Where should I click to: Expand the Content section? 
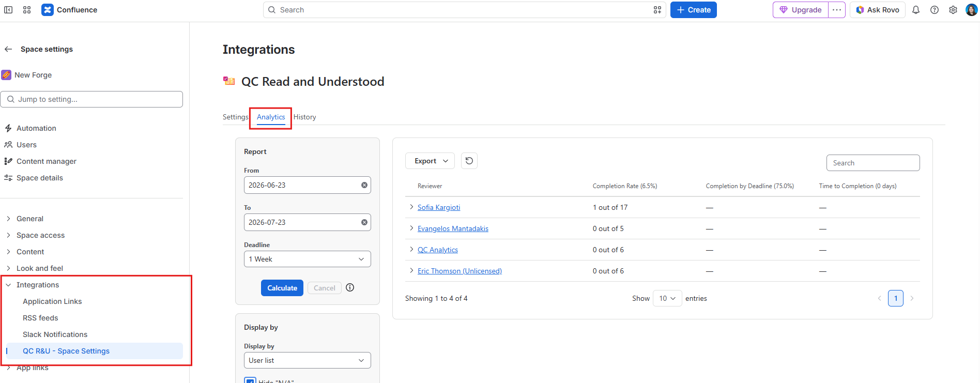pyautogui.click(x=8, y=252)
